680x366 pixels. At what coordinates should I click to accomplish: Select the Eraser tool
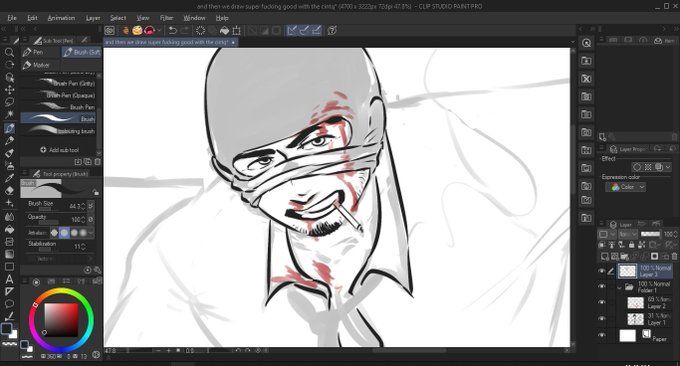pos(9,190)
